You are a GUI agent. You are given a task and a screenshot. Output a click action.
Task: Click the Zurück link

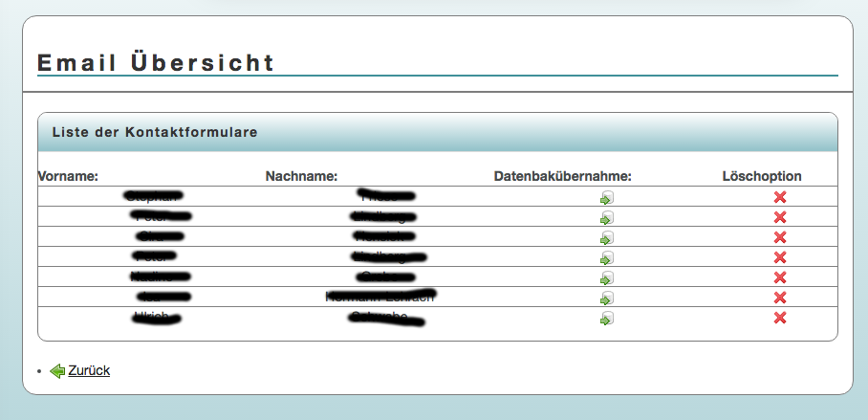[89, 370]
